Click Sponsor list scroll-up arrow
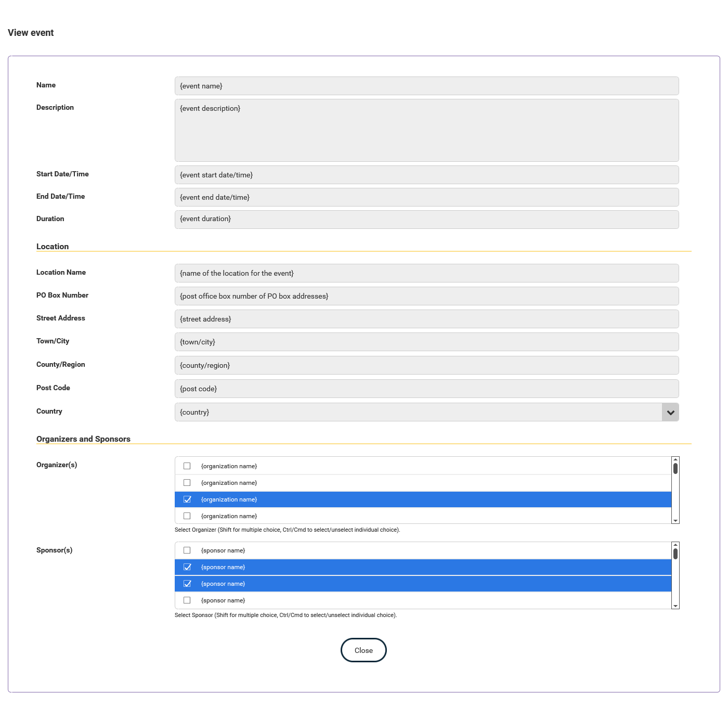Viewport: 728px width, 719px height. point(675,545)
